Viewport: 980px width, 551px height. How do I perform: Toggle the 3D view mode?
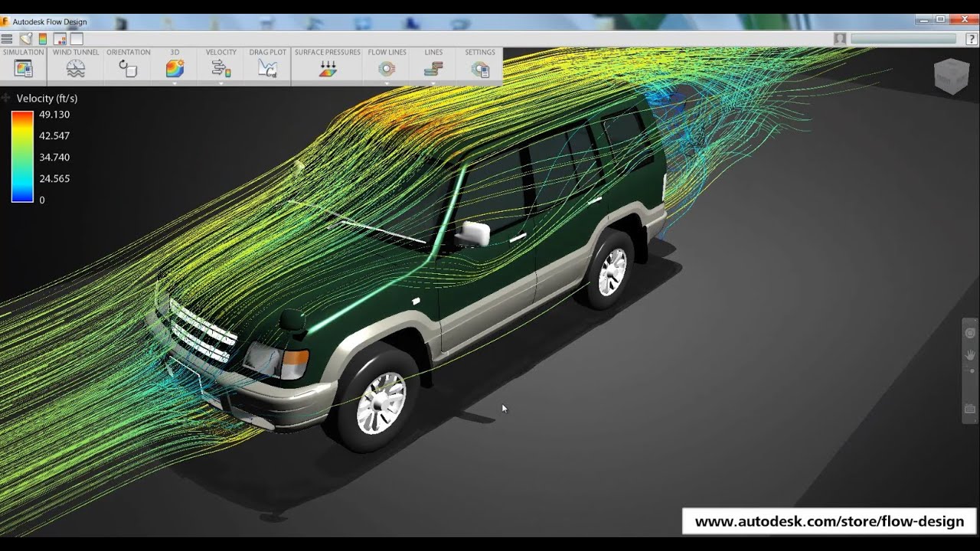pos(175,69)
